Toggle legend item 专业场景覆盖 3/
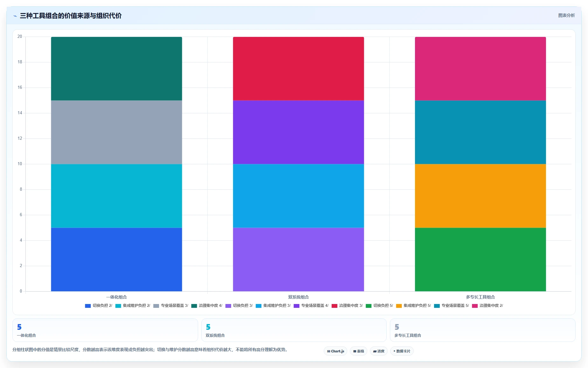The width and height of the screenshot is (588, 368). click(x=170, y=306)
